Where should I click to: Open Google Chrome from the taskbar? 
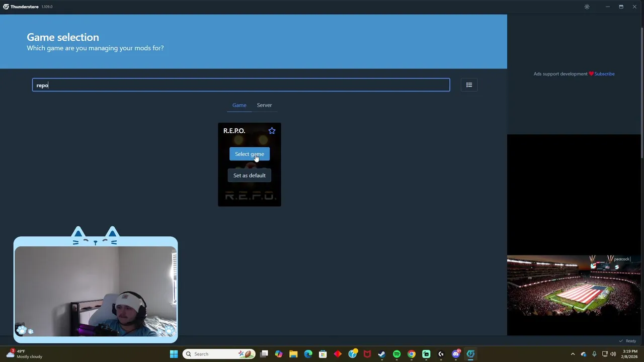point(412,354)
